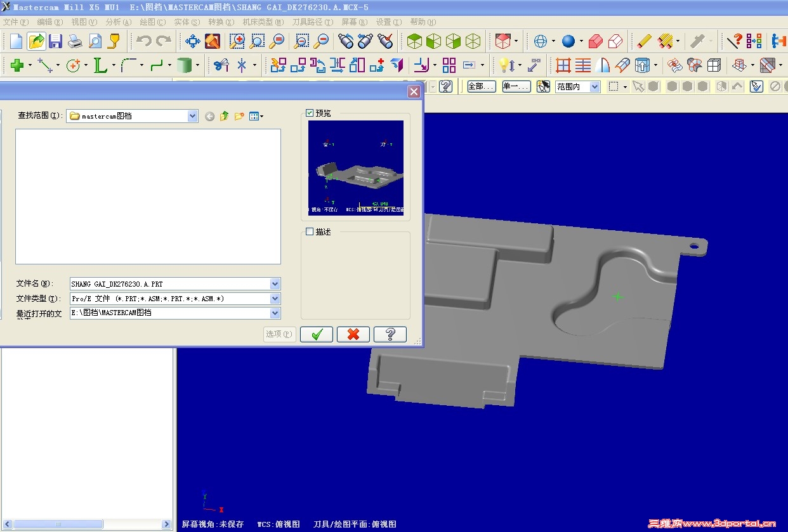Open the 编辑 (E) menu

click(x=49, y=22)
